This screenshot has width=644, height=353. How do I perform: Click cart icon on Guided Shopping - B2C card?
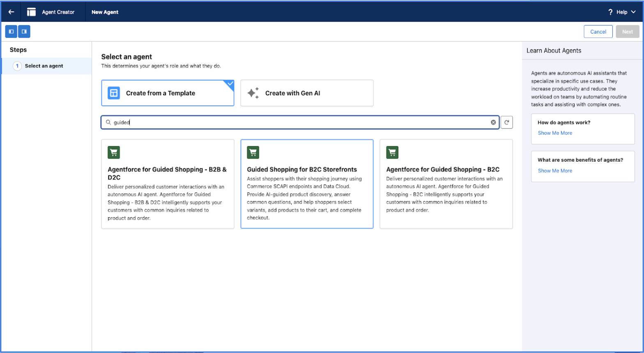(392, 152)
